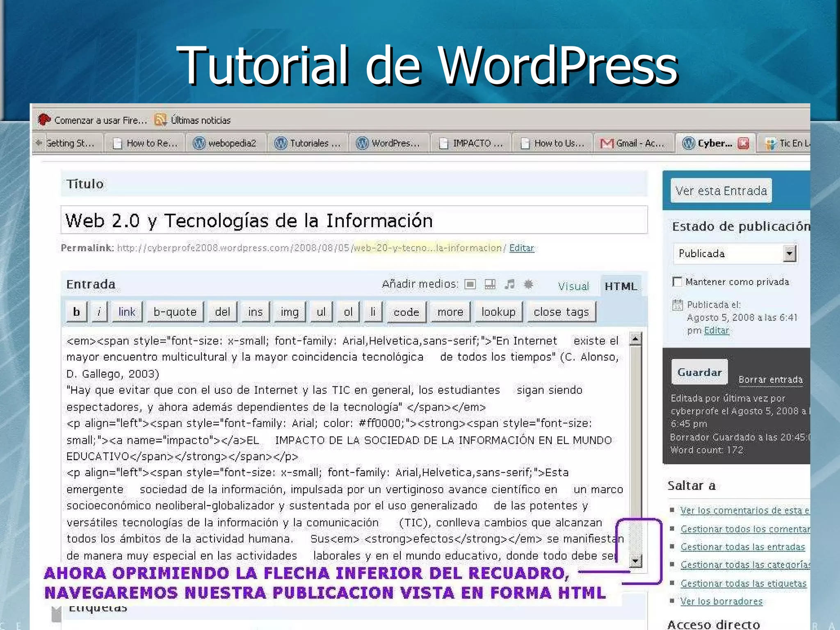
Task: Open Ver los borradores link
Action: (x=721, y=601)
